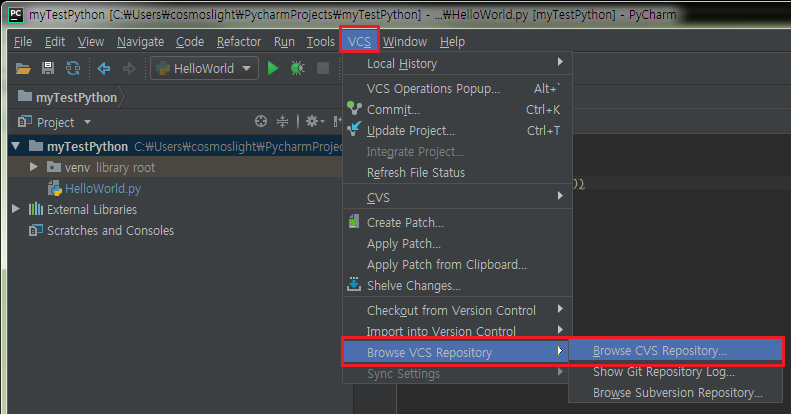Select VCS Operations Popup entry
This screenshot has height=414, width=791.
(458, 89)
